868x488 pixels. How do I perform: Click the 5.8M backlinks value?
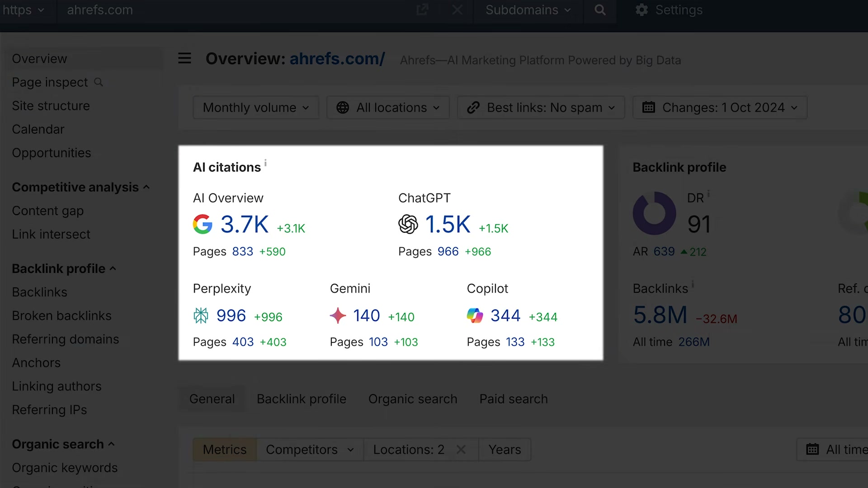[660, 314]
